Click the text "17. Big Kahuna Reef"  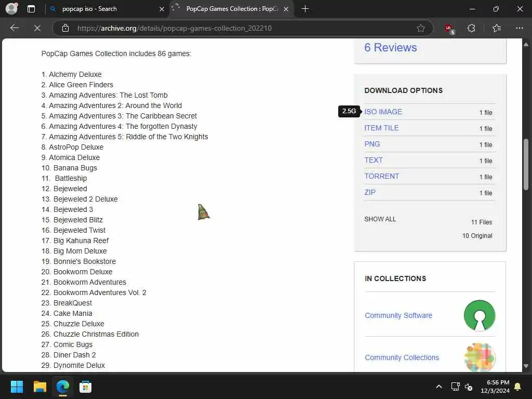(x=75, y=241)
